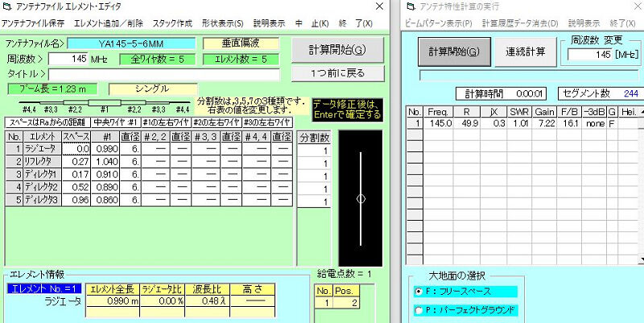Open スタック作成 menu
Image resolution: width=644 pixels, height=323 pixels.
pos(172,23)
